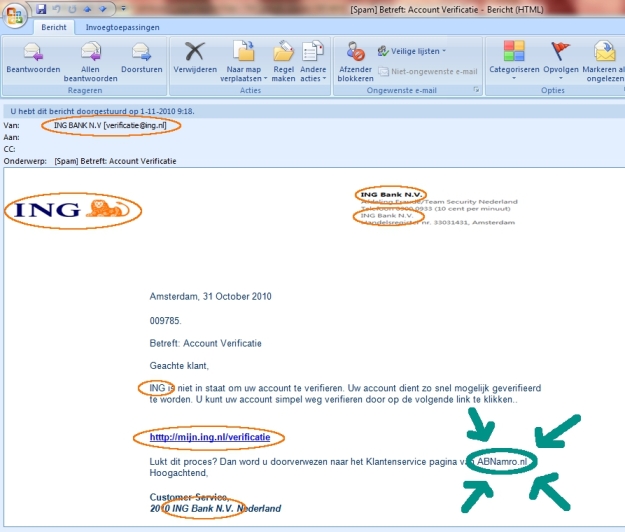Switch to the Invoegtoepassingen ribbon tab
Viewport: 625px width, 532px height.
(122, 27)
